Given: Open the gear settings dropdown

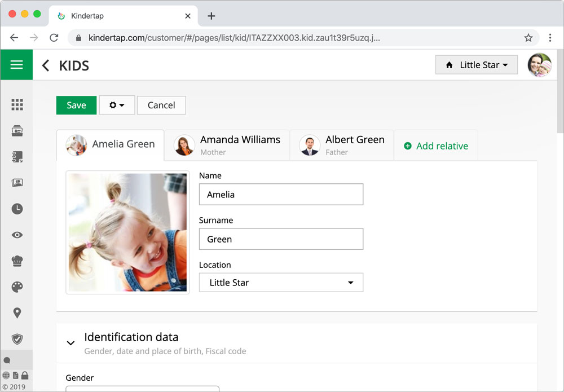Looking at the screenshot, I should click(117, 105).
